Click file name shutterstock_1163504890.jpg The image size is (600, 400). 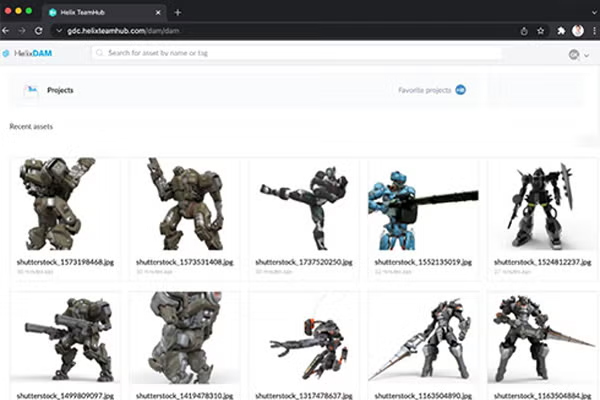(423, 395)
